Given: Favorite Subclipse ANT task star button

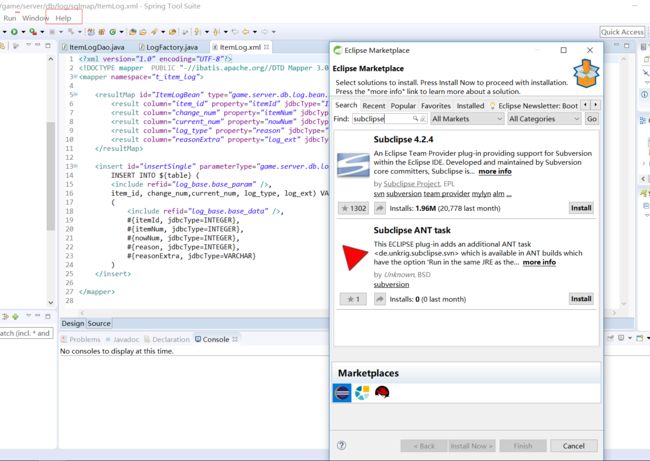Looking at the screenshot, I should (353, 299).
